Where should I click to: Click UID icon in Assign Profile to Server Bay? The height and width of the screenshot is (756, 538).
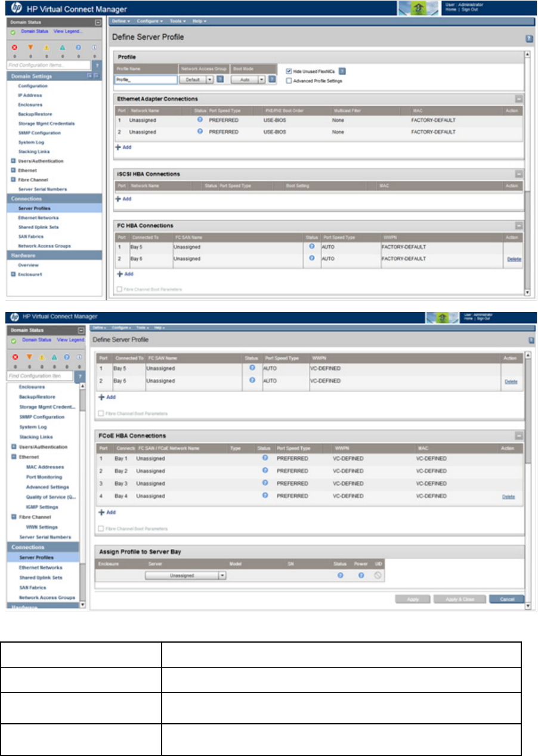(x=377, y=575)
